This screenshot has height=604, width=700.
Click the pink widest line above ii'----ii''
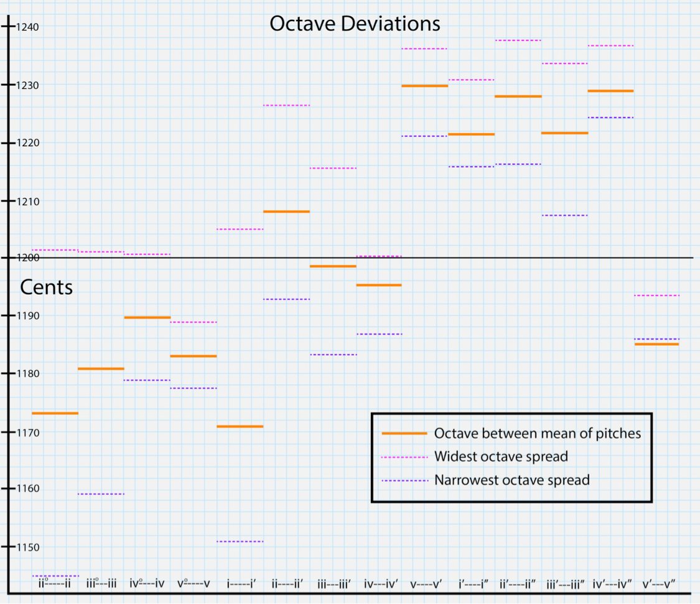pos(518,40)
